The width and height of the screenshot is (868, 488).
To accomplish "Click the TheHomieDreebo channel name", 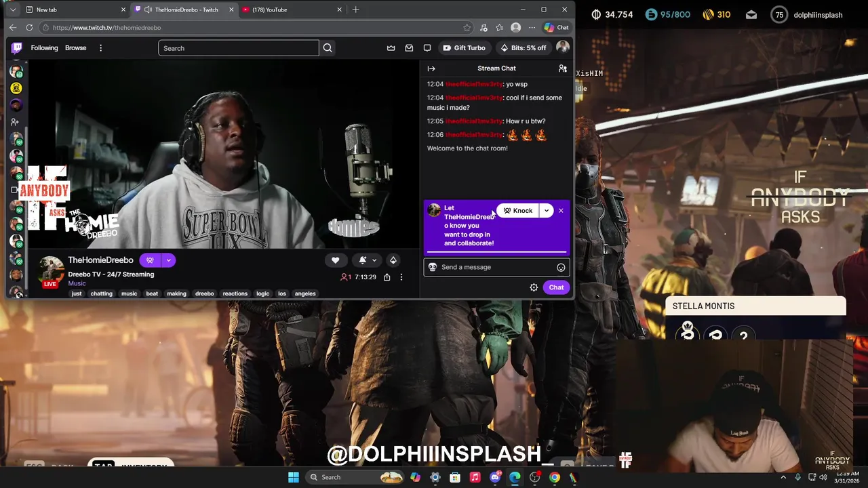I will click(100, 260).
